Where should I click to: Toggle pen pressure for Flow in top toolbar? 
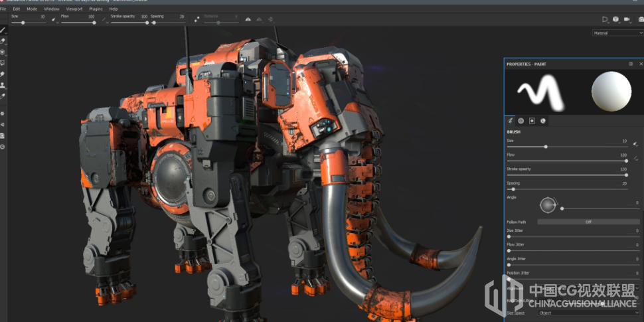pos(105,19)
